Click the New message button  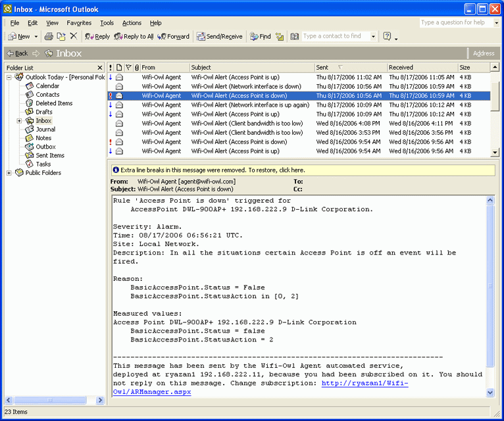[x=19, y=36]
